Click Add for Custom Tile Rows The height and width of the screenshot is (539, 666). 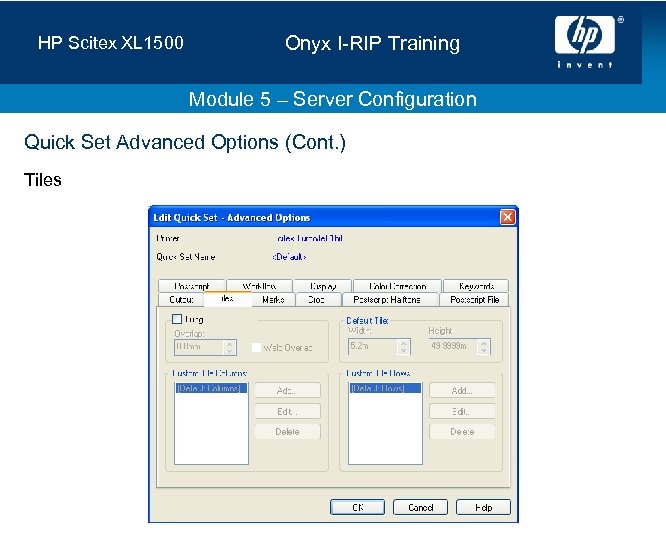[462, 390]
